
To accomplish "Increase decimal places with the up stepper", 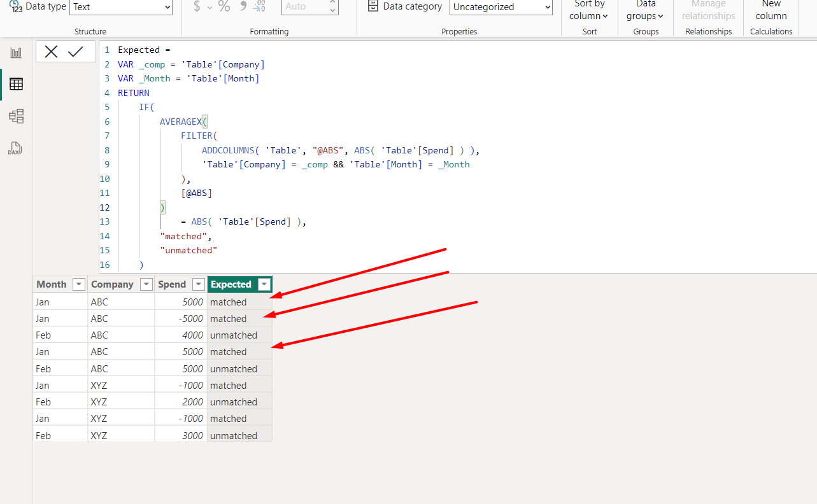I will [333, 3].
